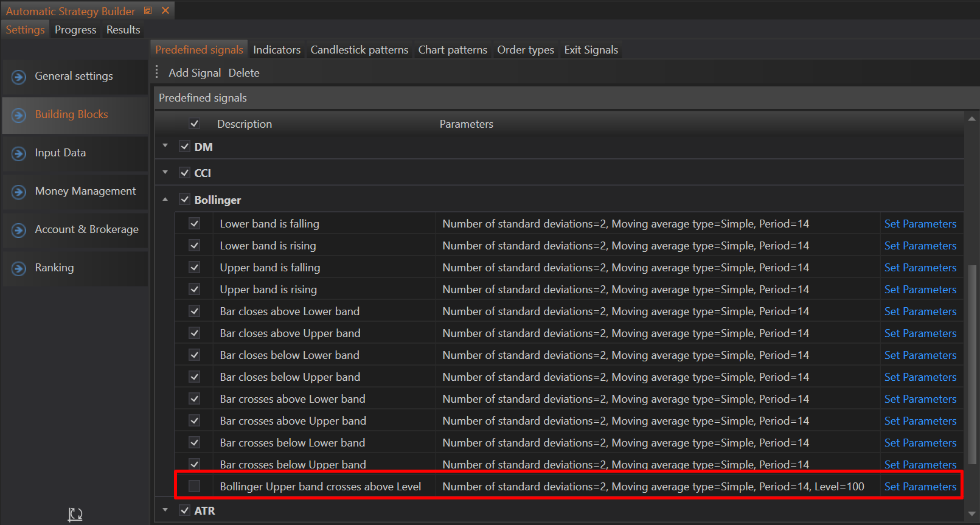Open the Results tab

(123, 30)
